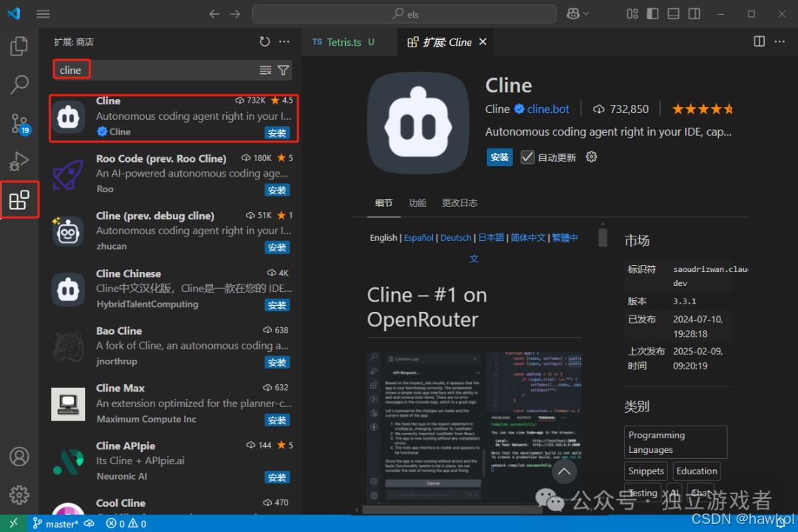Click the command center search box
The width and height of the screenshot is (798, 532).
(x=404, y=14)
